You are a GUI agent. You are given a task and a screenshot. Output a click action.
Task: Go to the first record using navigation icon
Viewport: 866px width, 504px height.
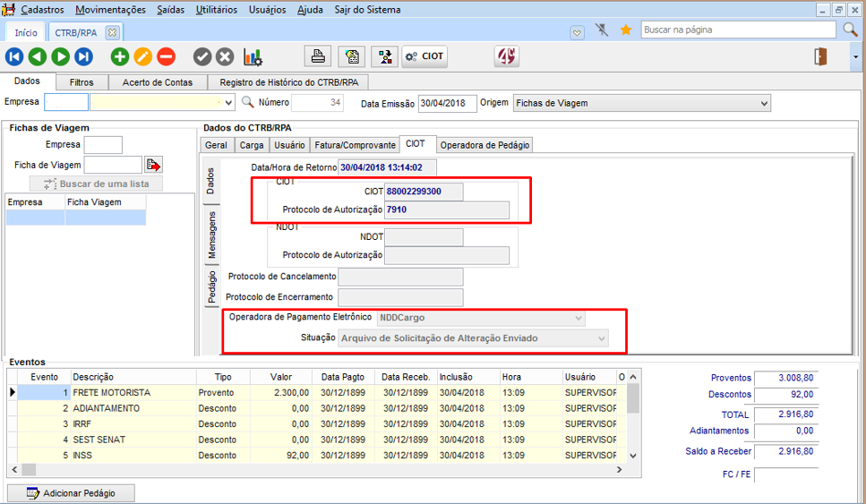14,56
